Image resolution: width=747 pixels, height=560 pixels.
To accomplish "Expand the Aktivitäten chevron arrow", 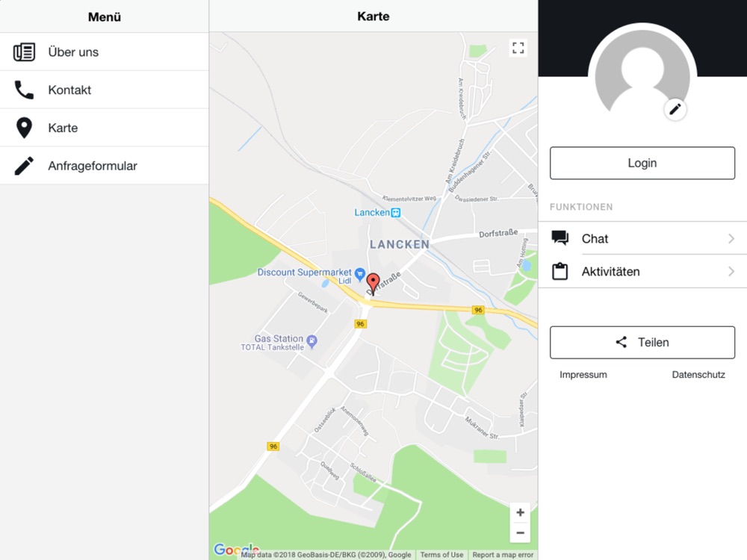I will point(731,272).
